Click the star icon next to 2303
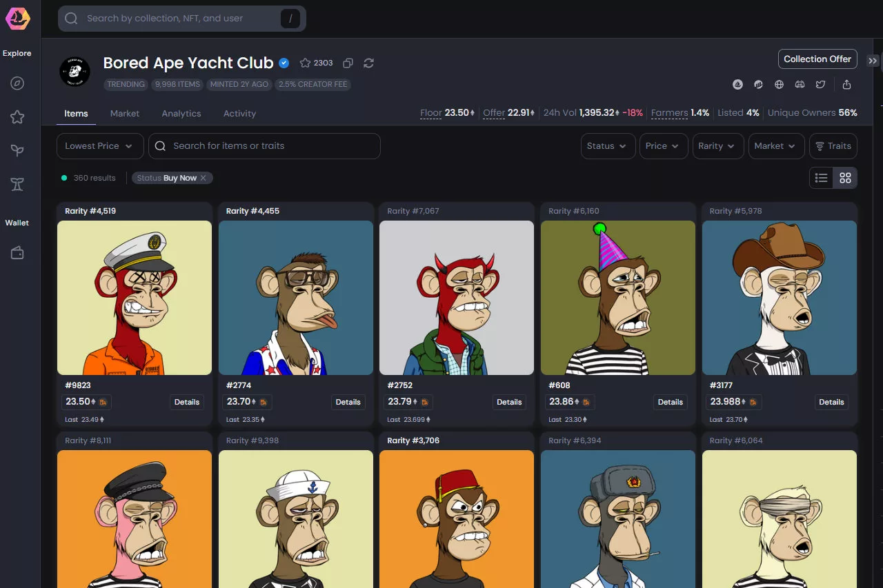The width and height of the screenshot is (883, 588). click(x=305, y=63)
